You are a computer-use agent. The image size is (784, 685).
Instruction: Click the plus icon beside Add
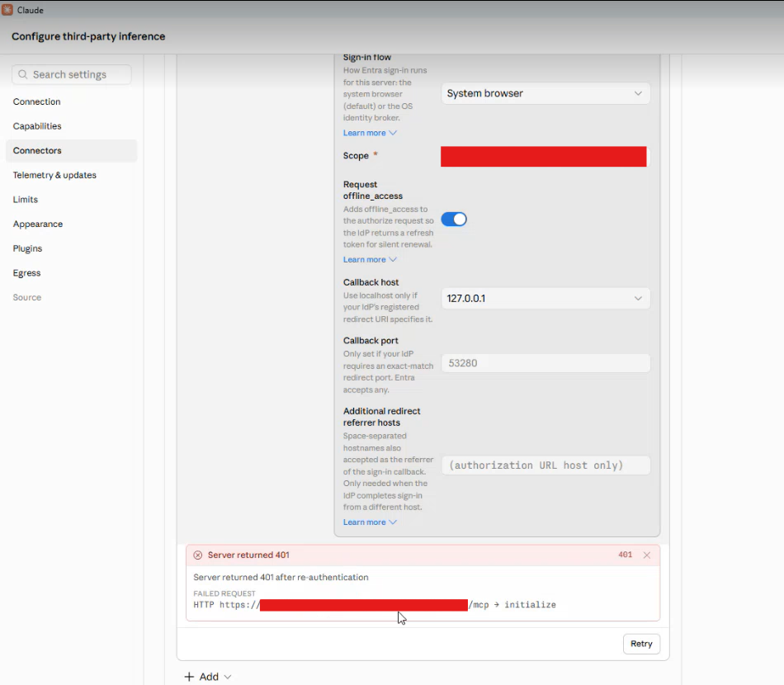(189, 677)
